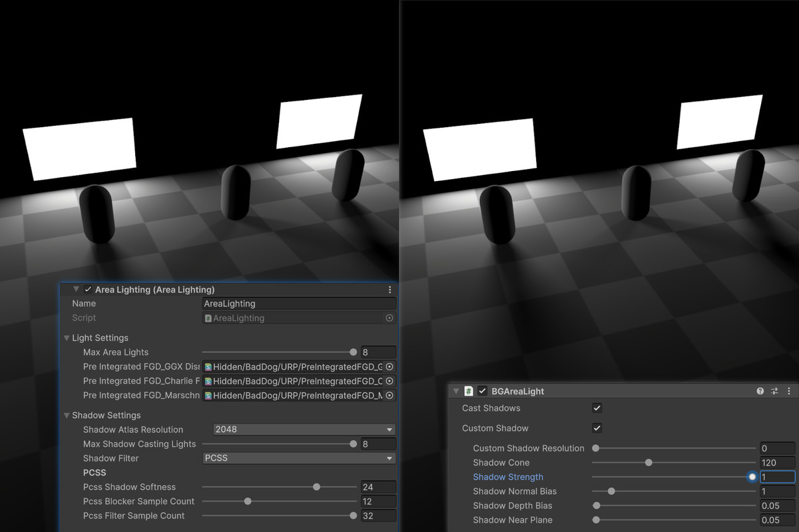The height and width of the screenshot is (532, 799).
Task: Open object picker for FGD_Charlie shader
Action: [390, 382]
